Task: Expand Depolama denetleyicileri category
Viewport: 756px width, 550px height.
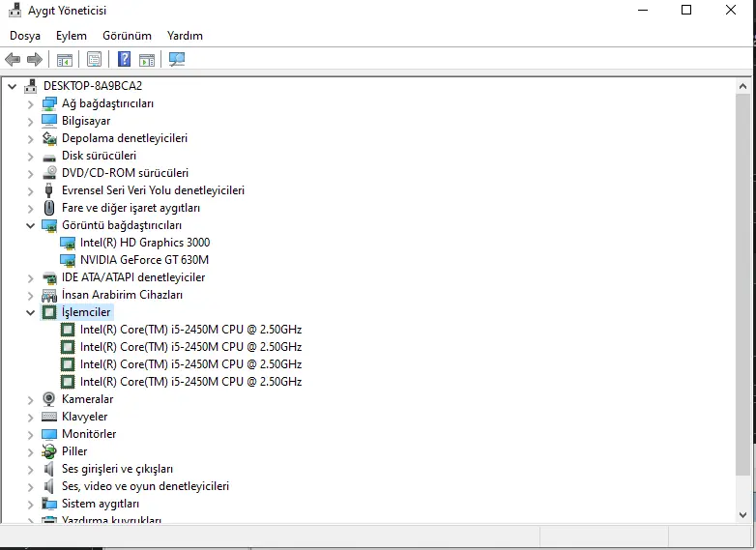Action: (x=30, y=139)
